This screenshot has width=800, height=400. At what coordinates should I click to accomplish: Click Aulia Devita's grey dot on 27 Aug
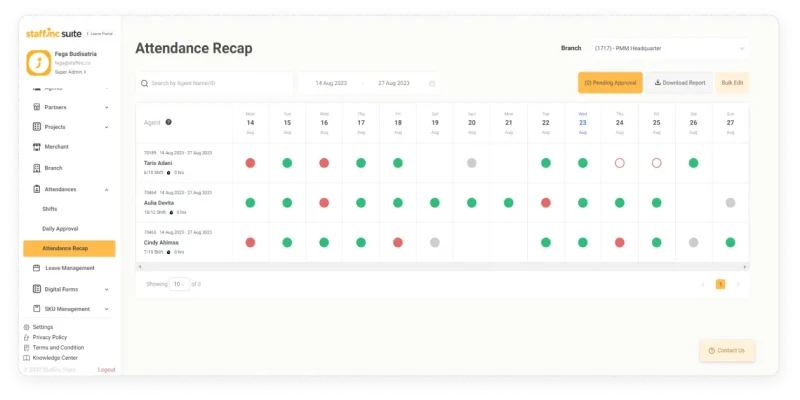[730, 203]
